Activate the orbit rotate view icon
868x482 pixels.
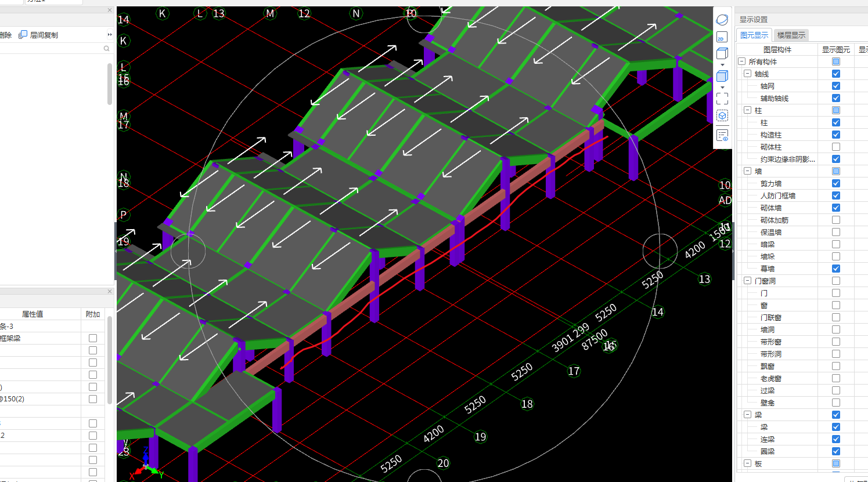tap(722, 20)
